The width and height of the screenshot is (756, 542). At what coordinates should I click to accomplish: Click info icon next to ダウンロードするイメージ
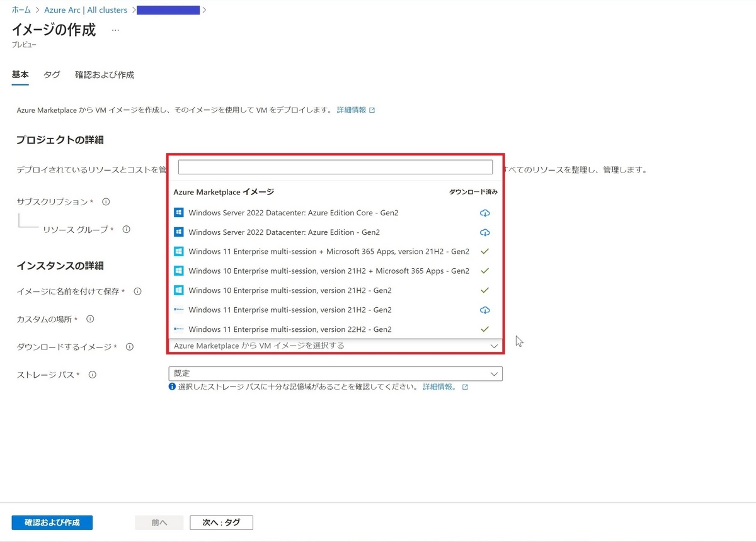130,347
